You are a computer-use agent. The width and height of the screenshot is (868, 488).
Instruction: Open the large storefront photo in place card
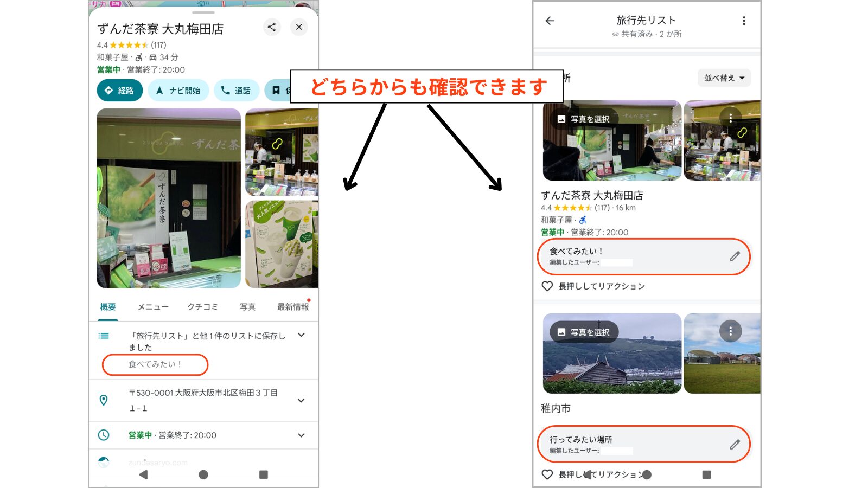click(x=169, y=198)
